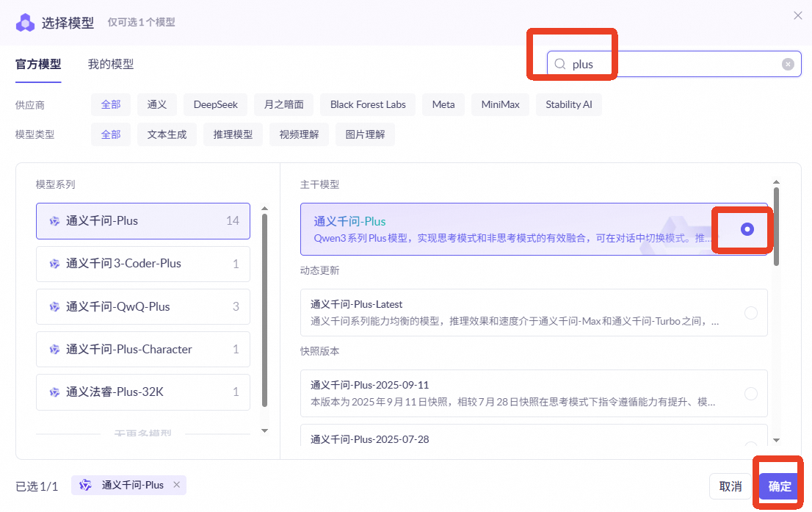Filter supplier by 通义
The image size is (812, 512).
(157, 105)
